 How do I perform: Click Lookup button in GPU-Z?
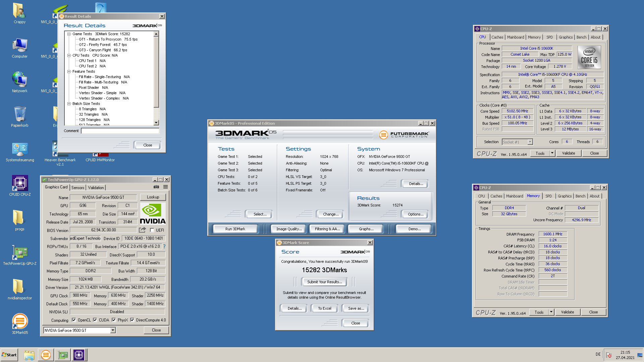pos(153,197)
